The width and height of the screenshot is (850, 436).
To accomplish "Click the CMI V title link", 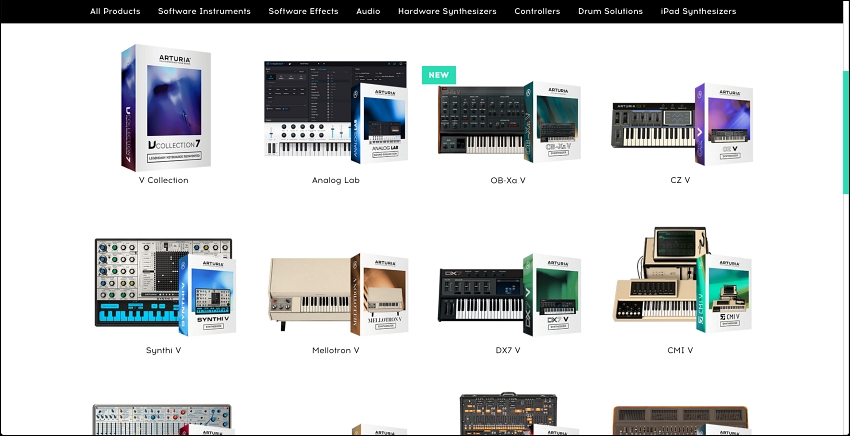I will click(x=680, y=350).
